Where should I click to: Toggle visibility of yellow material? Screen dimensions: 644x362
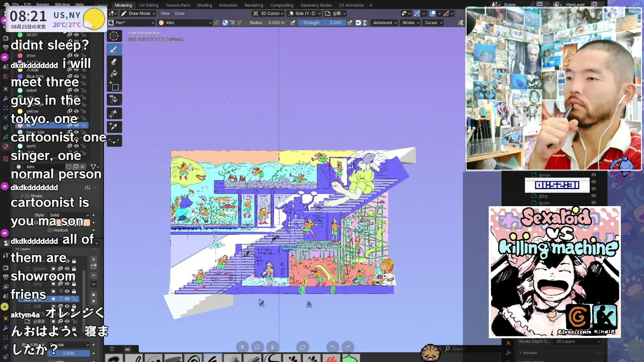pyautogui.click(x=76, y=111)
